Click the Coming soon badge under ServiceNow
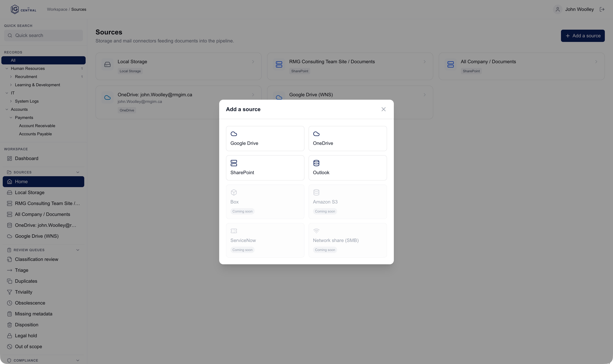The image size is (613, 364). click(242, 250)
